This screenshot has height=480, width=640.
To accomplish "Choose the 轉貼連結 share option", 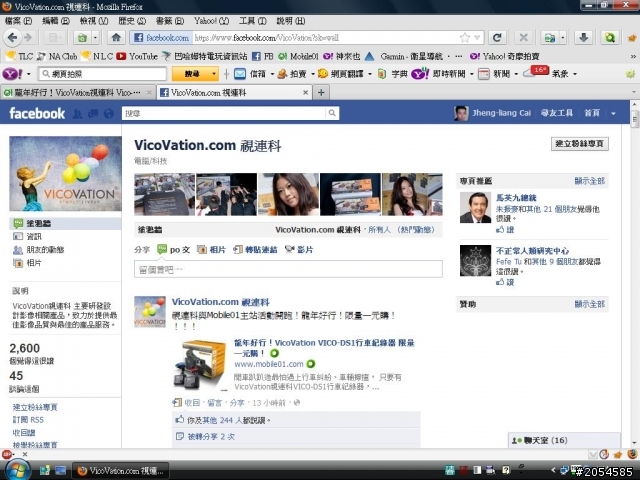I will coord(255,249).
